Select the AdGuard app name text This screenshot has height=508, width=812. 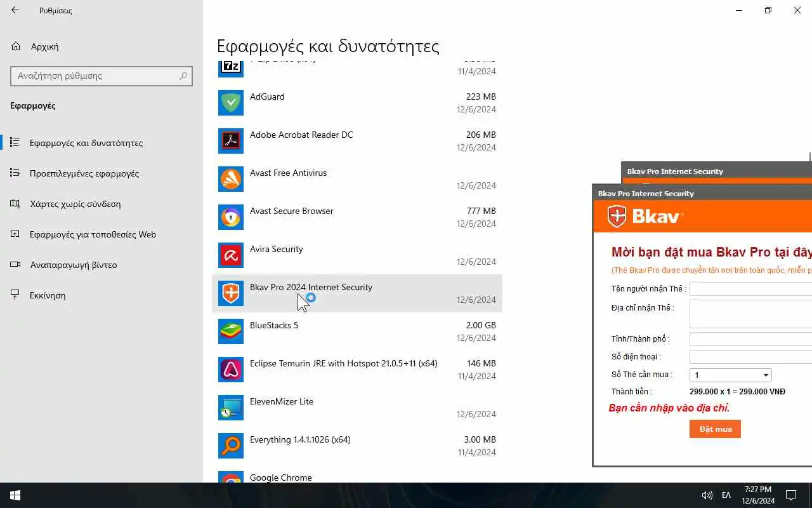[267, 97]
